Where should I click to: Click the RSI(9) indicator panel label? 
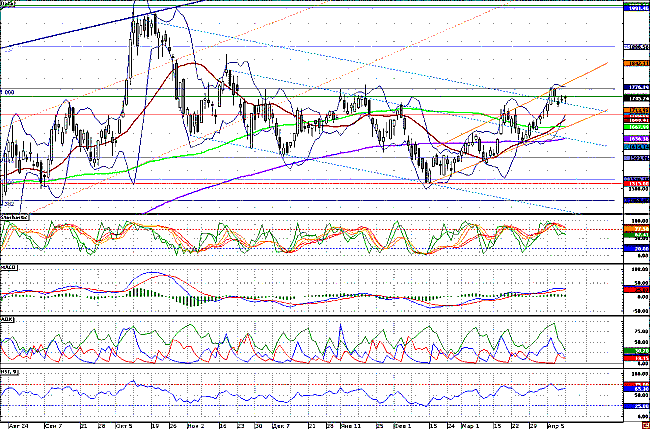(x=10, y=372)
